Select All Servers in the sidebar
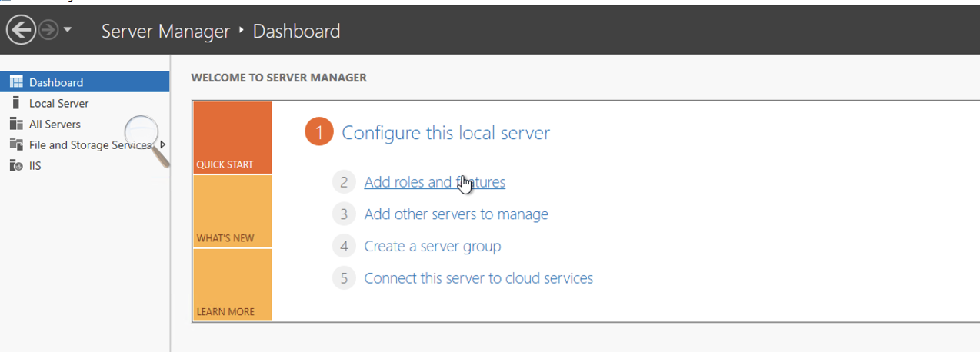 click(x=55, y=124)
